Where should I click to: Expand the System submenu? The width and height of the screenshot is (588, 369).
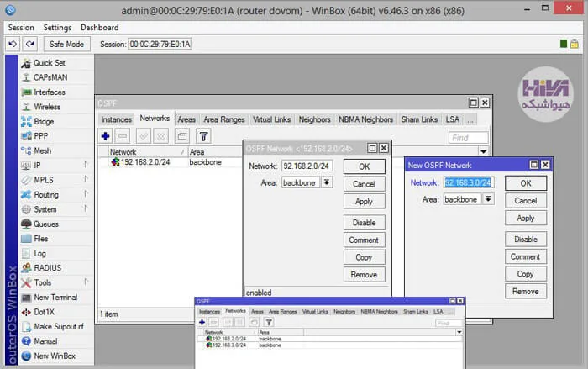56,209
